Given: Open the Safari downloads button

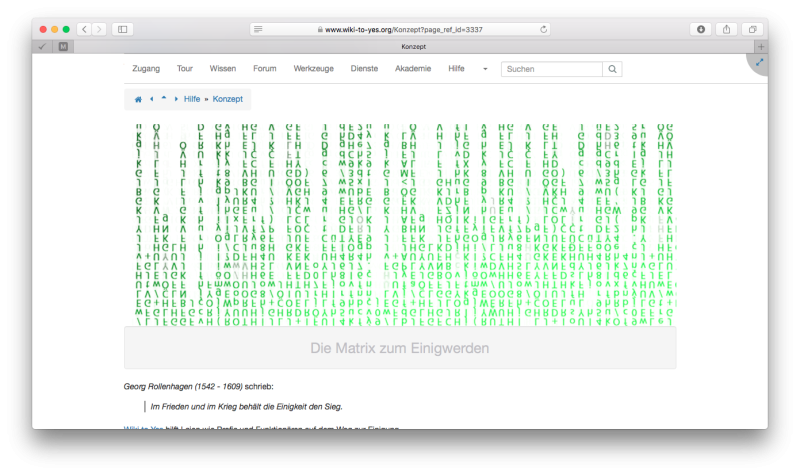Looking at the screenshot, I should [701, 29].
